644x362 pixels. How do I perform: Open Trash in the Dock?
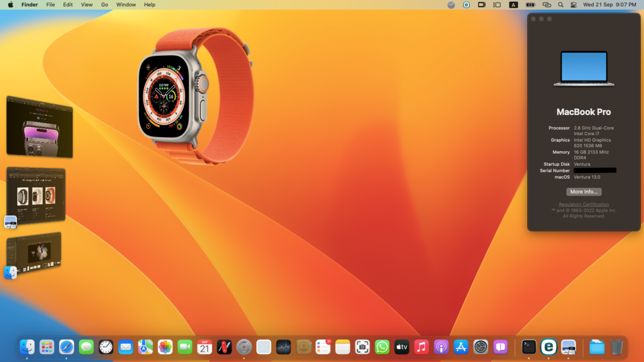[x=616, y=346]
